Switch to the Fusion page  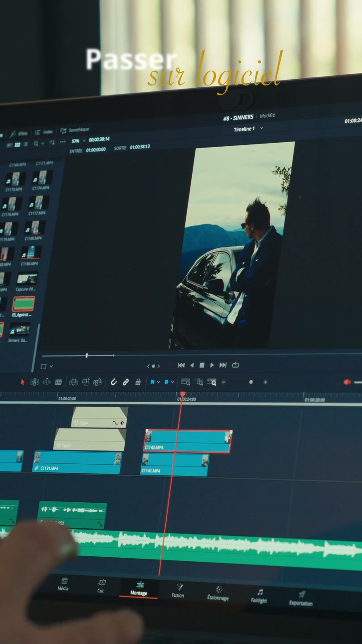click(178, 591)
